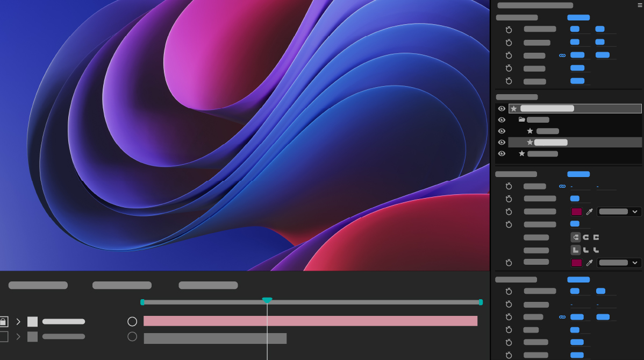Tick the empty checkbox on second timeline track
Screen dimensions: 644x360
4,336
